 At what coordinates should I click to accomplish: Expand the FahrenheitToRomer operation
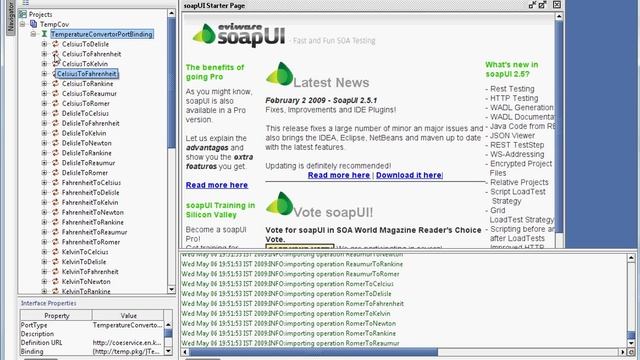tap(44, 242)
